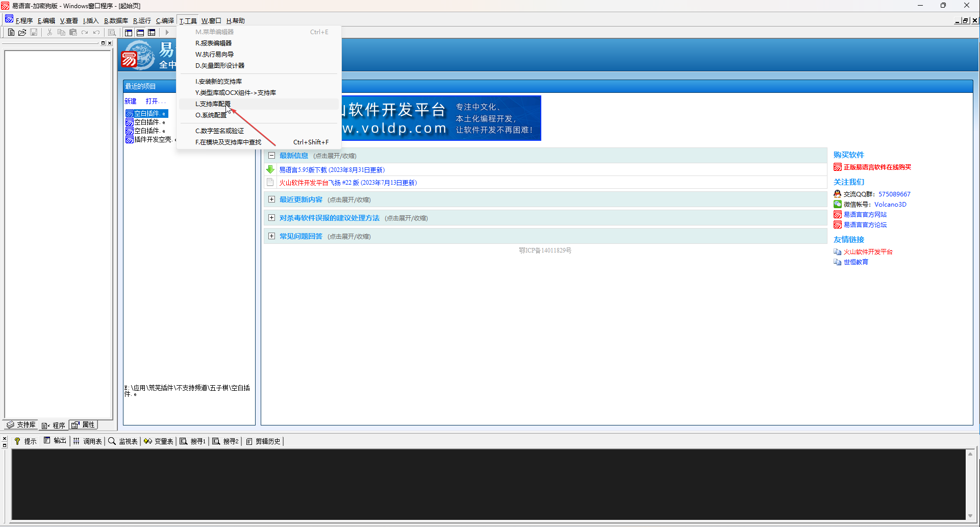Viewport: 980px width, 527px height.
Task: Open the 易语言官方论坛 link
Action: coord(865,225)
